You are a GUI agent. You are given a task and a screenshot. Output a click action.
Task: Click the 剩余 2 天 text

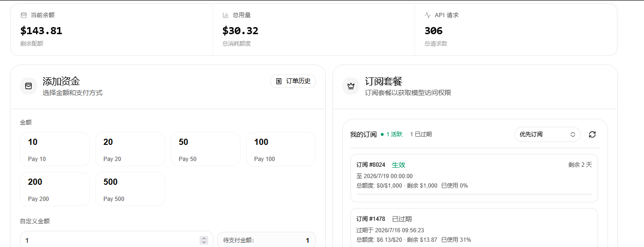coord(580,165)
